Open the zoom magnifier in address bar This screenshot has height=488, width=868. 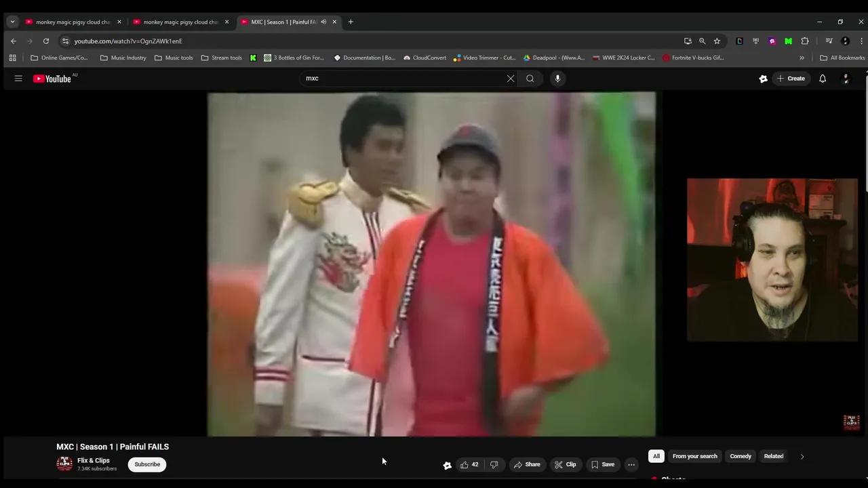click(703, 41)
